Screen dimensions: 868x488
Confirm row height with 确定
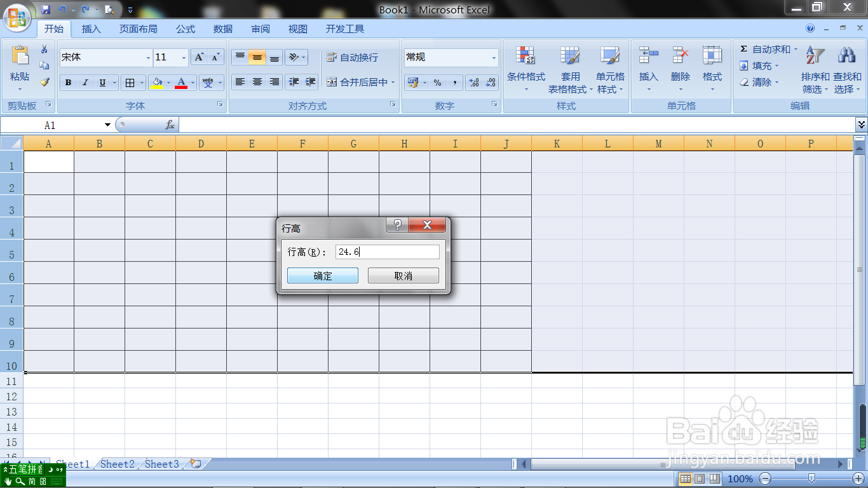tap(323, 276)
